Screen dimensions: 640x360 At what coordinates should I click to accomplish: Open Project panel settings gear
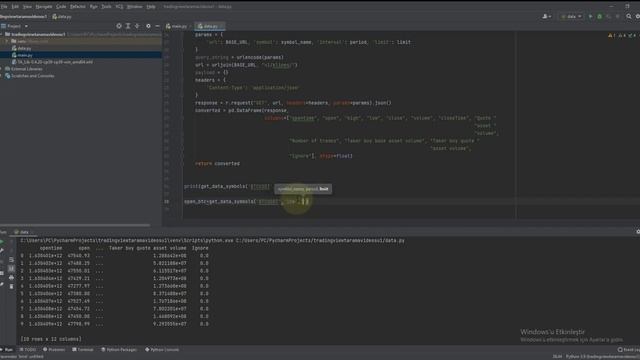148,26
